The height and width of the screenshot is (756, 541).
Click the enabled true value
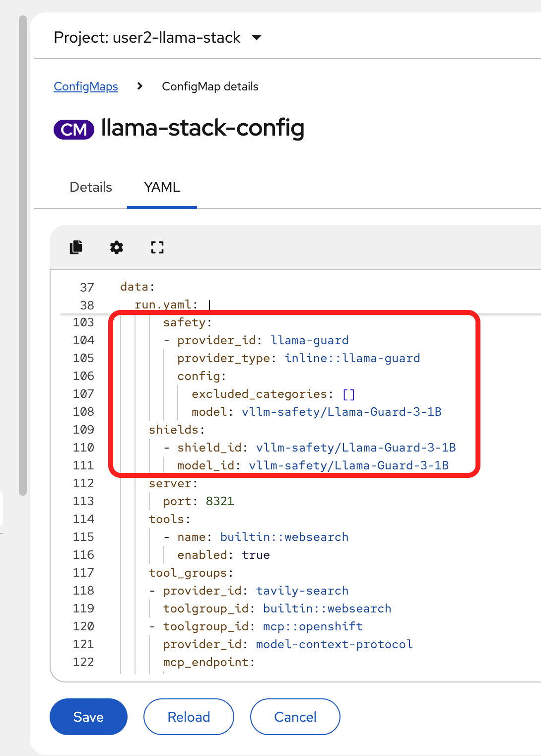click(256, 555)
